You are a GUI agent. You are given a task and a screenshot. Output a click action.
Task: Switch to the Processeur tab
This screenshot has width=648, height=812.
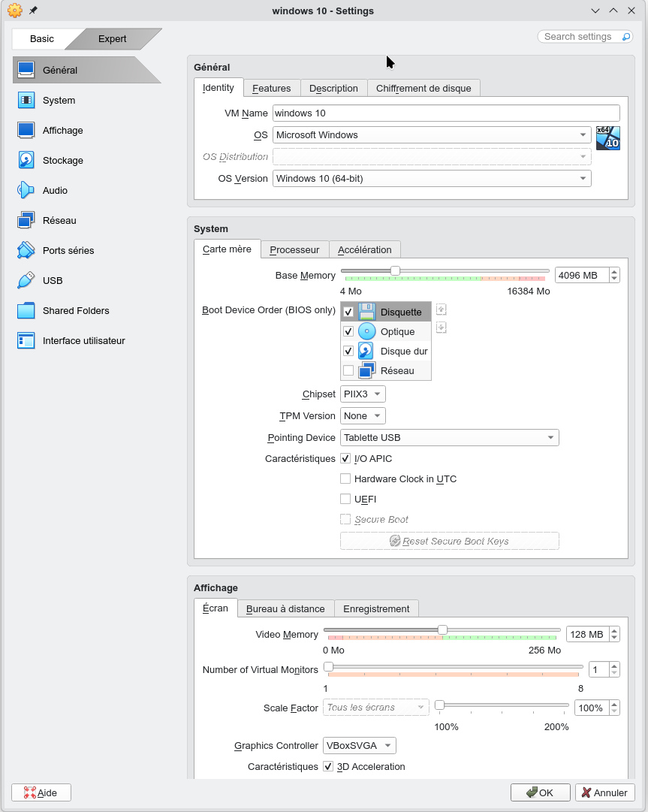click(294, 249)
